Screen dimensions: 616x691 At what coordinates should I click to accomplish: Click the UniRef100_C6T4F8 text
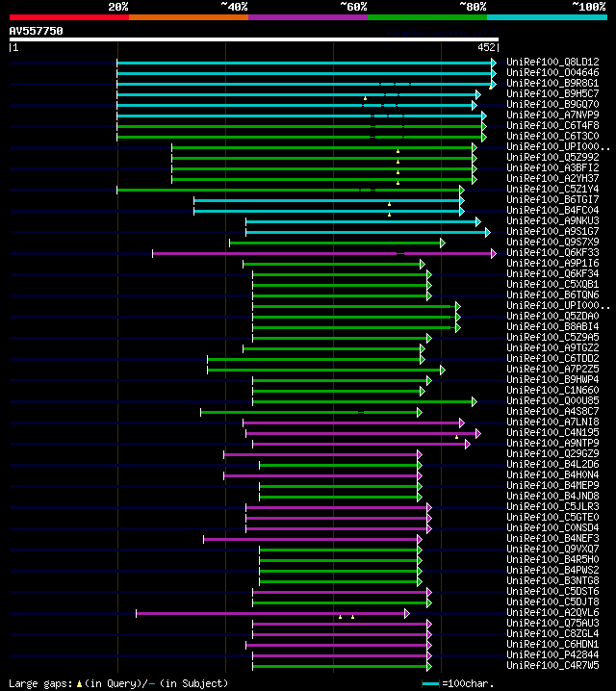[552, 126]
